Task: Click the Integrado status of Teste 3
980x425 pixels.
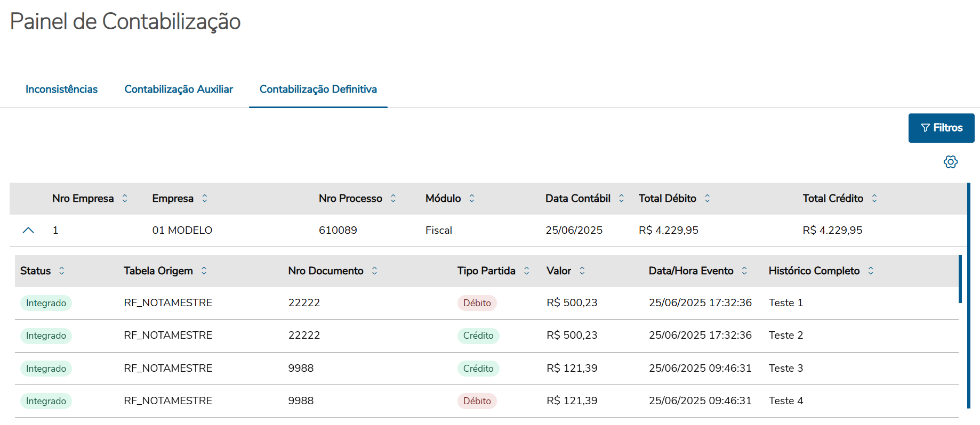Action: coord(46,369)
